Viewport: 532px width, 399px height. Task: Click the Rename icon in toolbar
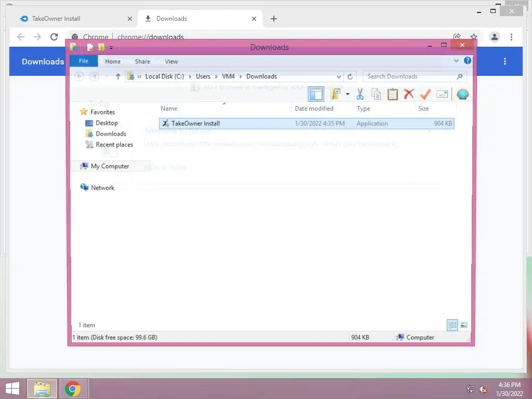point(442,94)
